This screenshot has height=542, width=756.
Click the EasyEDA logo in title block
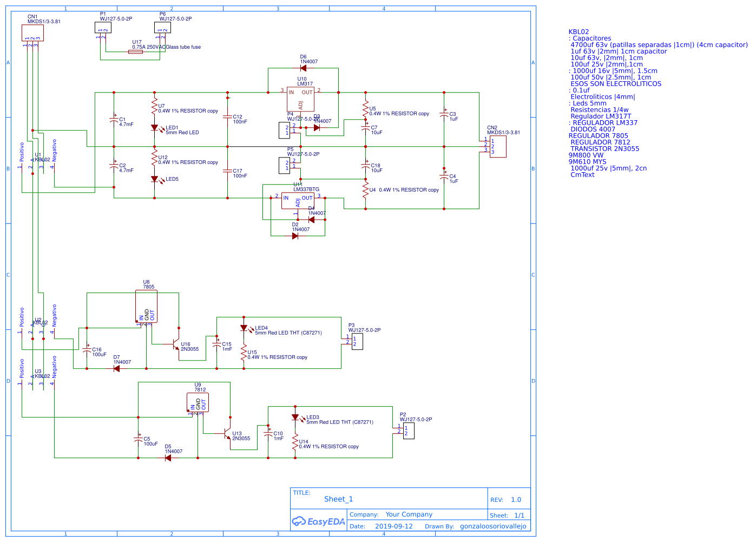(318, 521)
